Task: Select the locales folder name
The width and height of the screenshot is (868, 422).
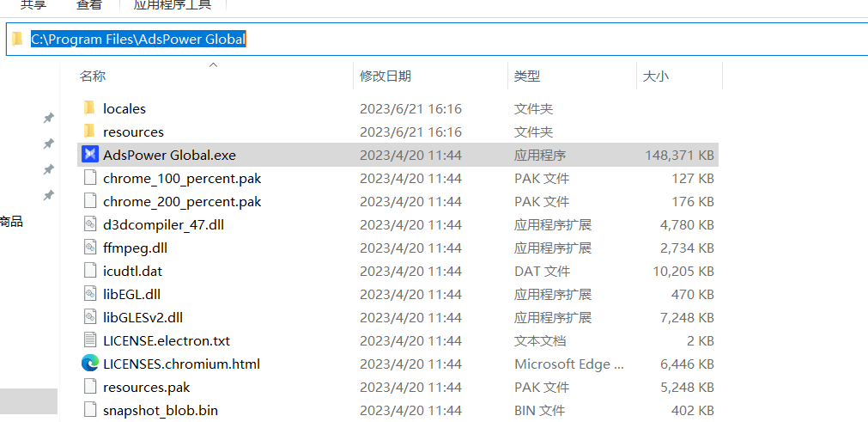Action: [124, 108]
